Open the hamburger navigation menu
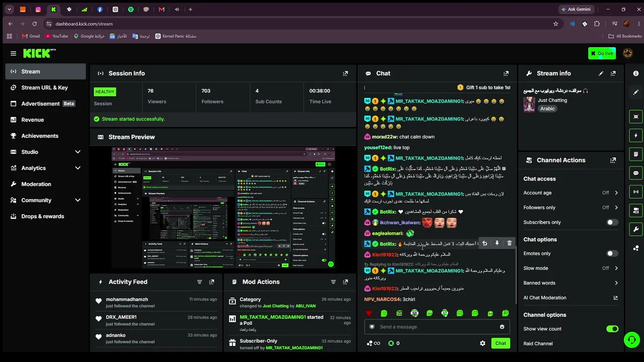644x362 pixels. tap(13, 53)
